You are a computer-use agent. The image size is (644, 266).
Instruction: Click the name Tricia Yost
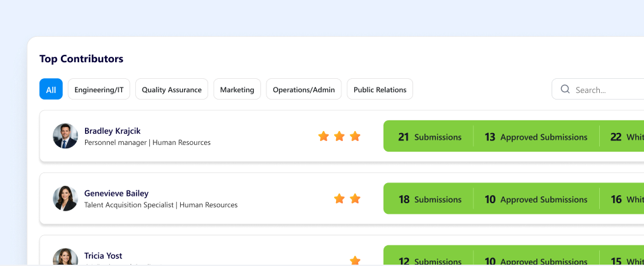point(103,256)
